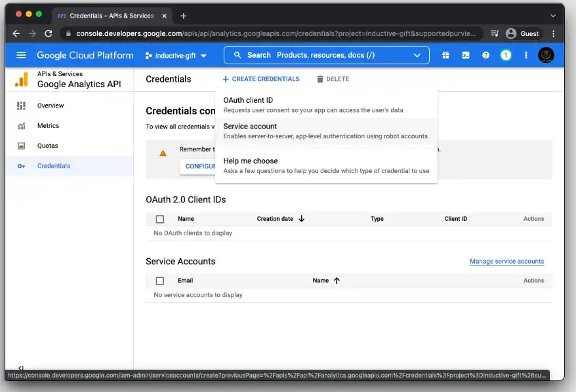576x392 pixels.
Task: Click the browser forward arrow
Action: pos(32,33)
